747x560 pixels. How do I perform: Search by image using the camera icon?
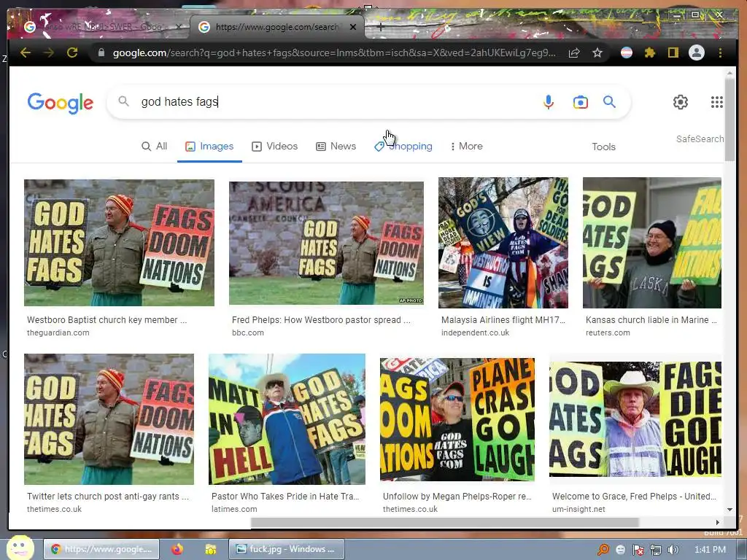tap(580, 102)
